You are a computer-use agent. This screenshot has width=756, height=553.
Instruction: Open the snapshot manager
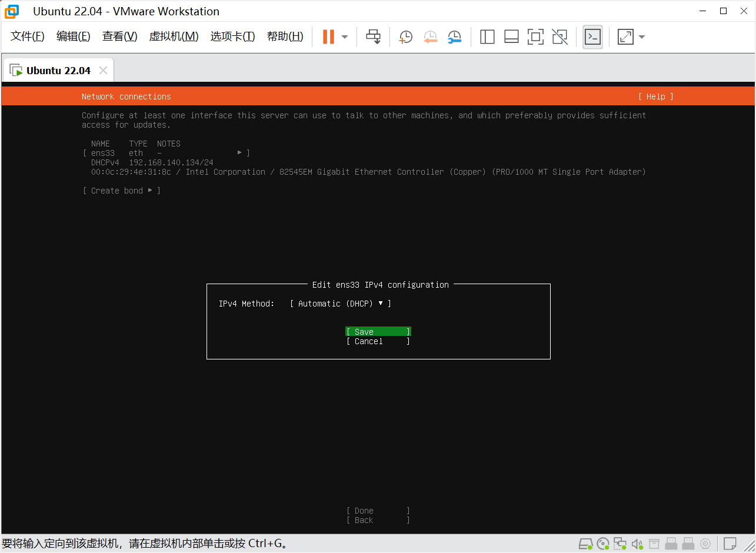click(x=454, y=37)
